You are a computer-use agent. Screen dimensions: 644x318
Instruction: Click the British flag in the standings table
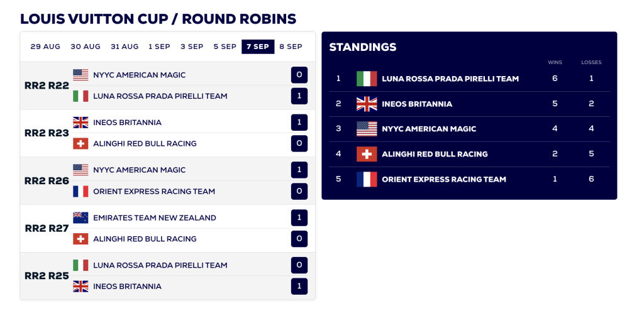(x=367, y=104)
